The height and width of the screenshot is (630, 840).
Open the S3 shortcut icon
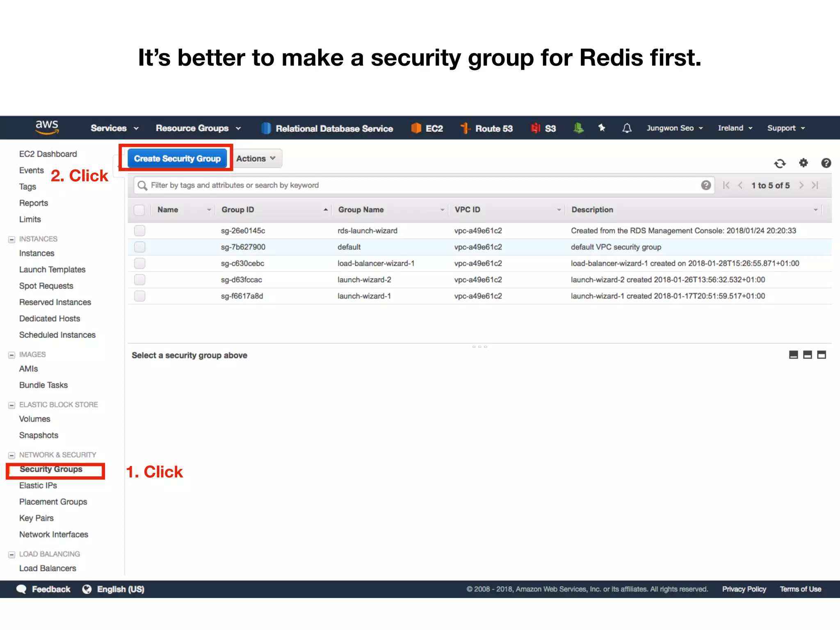point(535,128)
